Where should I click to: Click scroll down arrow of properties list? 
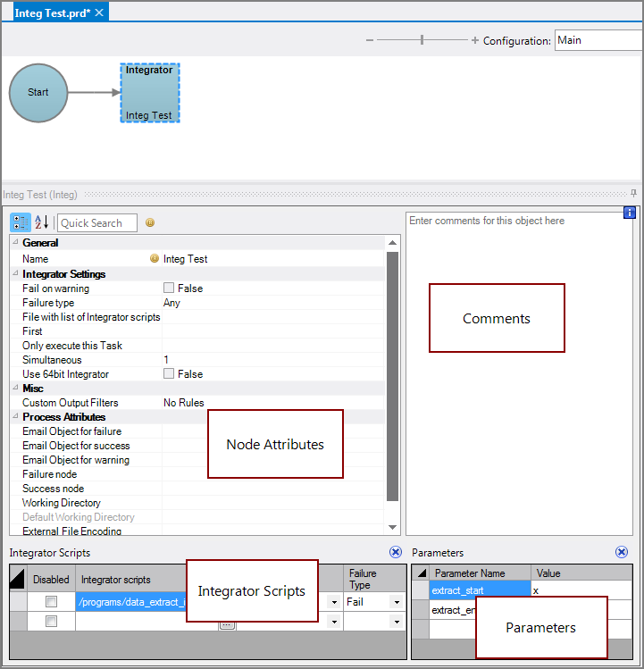(x=393, y=527)
